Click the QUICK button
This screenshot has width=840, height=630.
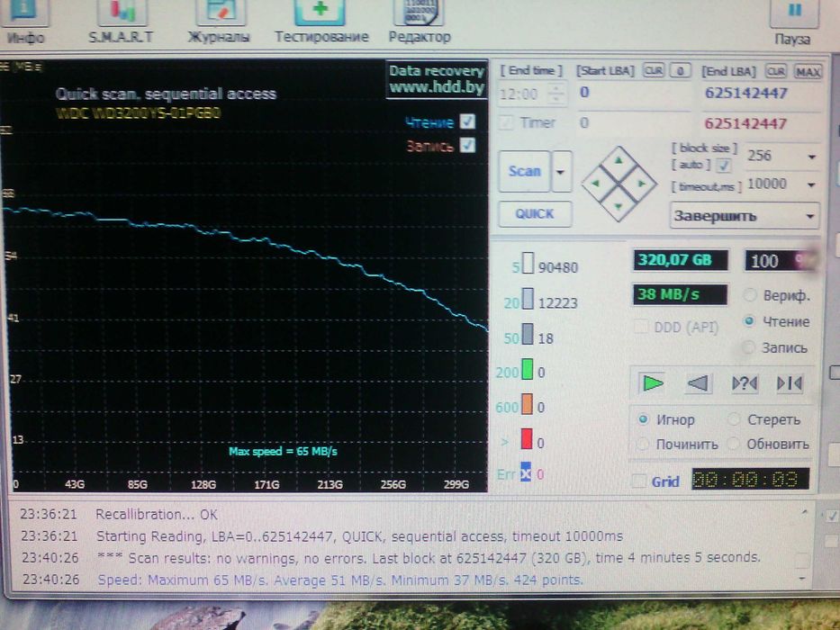535,214
